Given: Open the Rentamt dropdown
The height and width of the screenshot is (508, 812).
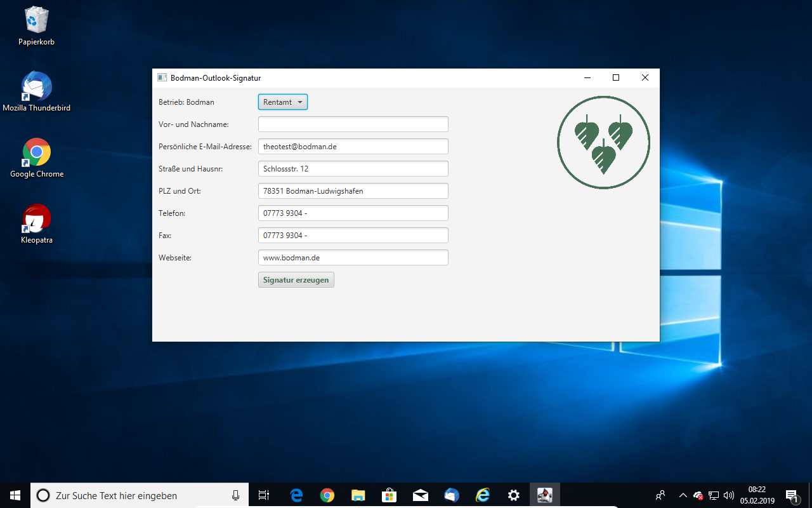Looking at the screenshot, I should point(283,102).
